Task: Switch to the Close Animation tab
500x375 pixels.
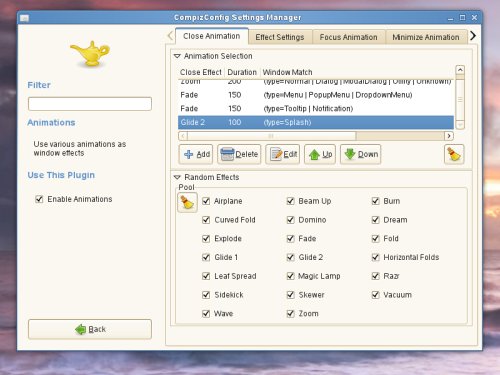Action: point(211,36)
